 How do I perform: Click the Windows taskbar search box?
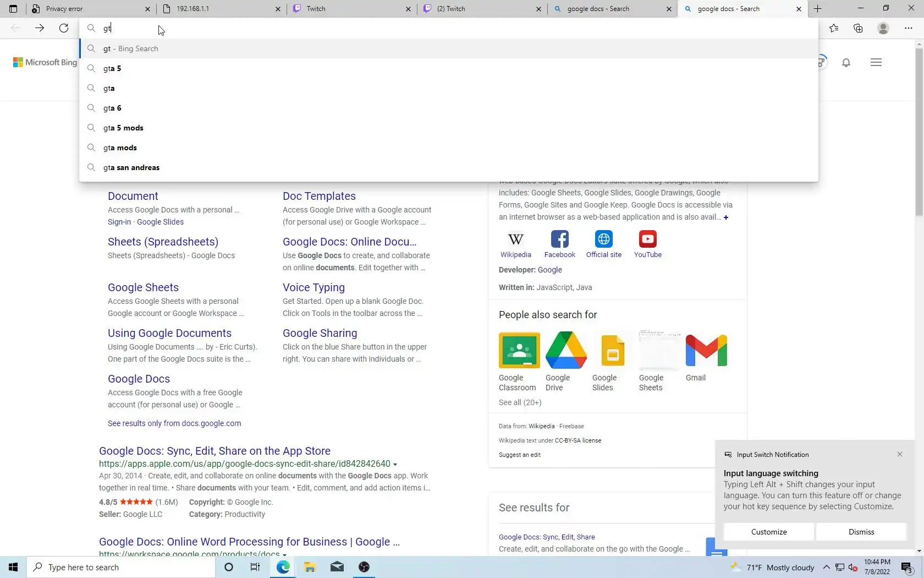[x=121, y=567]
